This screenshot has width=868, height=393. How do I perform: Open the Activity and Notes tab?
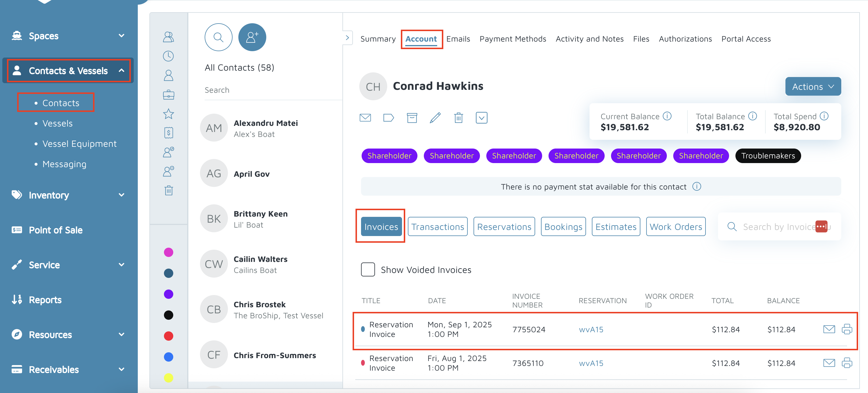pyautogui.click(x=589, y=39)
